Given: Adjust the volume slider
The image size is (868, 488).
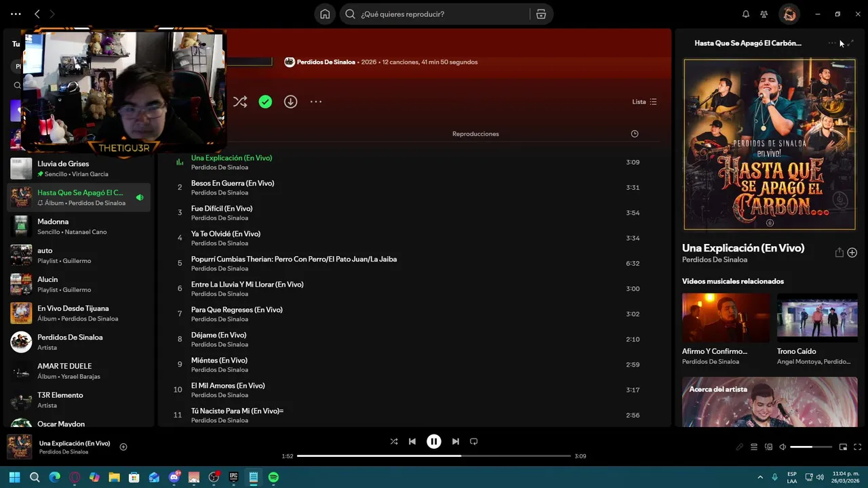Looking at the screenshot, I should click(x=811, y=447).
